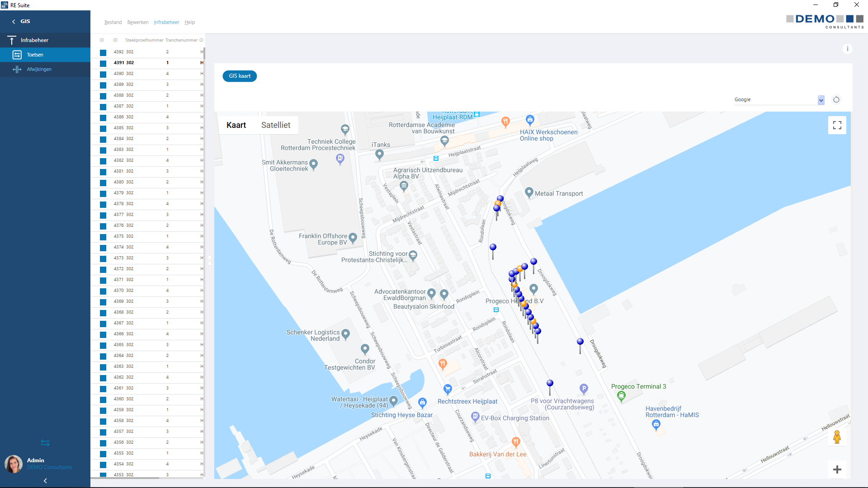Screen dimensions: 868x488
Task: Click the Franklin Offshore Europe map pin
Action: 353,238
